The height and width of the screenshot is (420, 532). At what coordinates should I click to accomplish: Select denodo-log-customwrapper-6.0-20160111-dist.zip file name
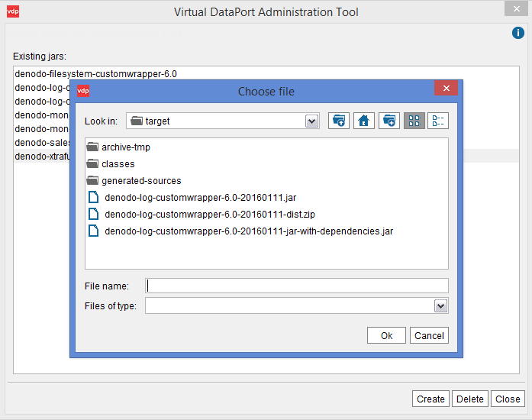coord(210,215)
